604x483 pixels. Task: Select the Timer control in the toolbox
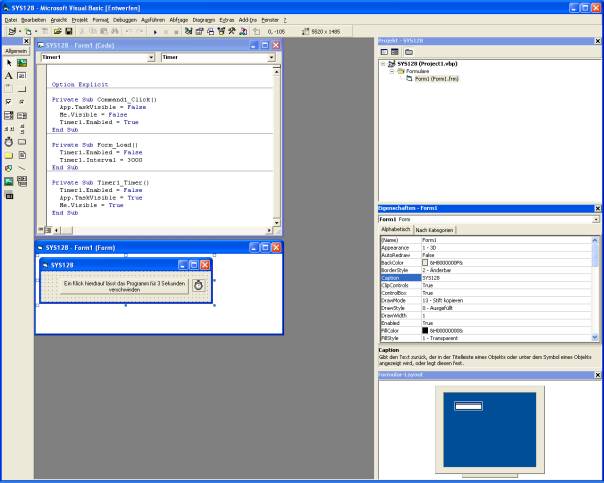click(9, 142)
